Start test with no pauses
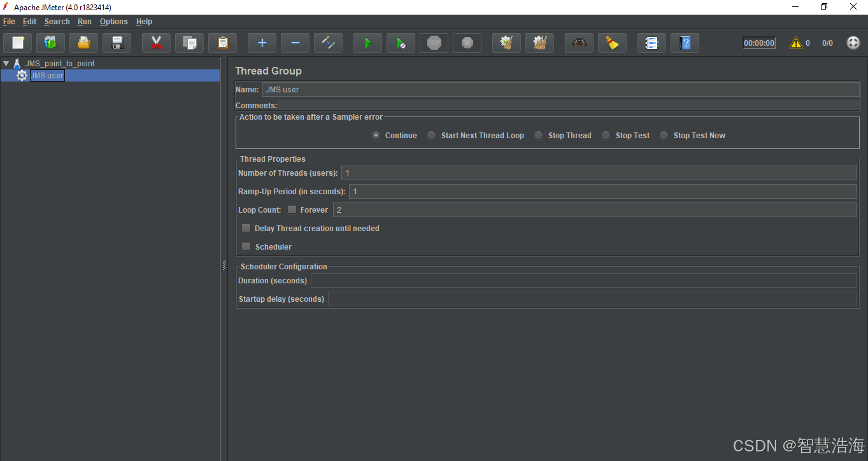The image size is (868, 461). click(x=401, y=43)
